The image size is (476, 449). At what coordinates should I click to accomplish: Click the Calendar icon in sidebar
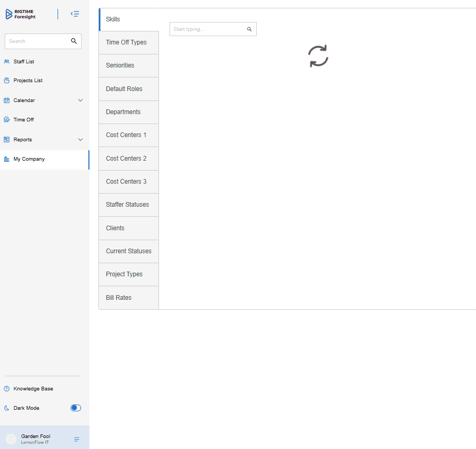7,100
